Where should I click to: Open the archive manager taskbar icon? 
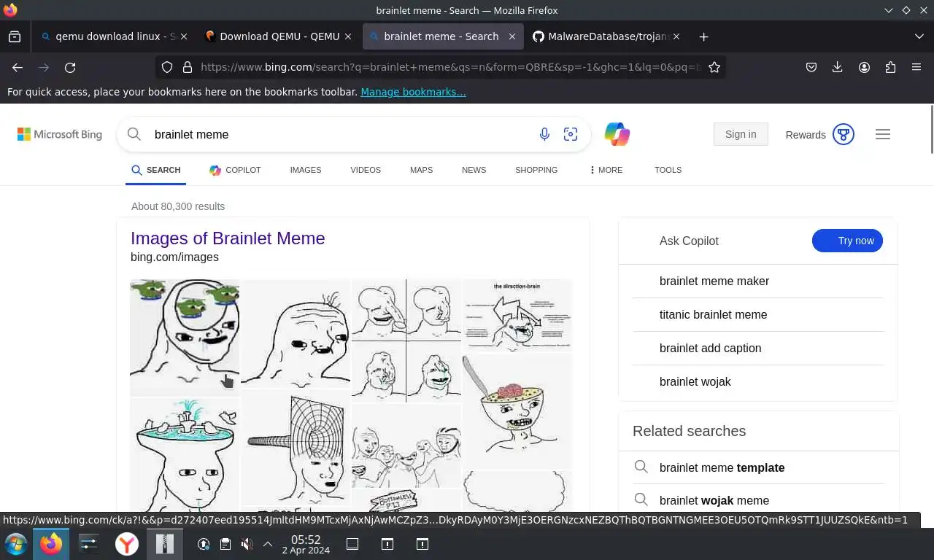(165, 544)
